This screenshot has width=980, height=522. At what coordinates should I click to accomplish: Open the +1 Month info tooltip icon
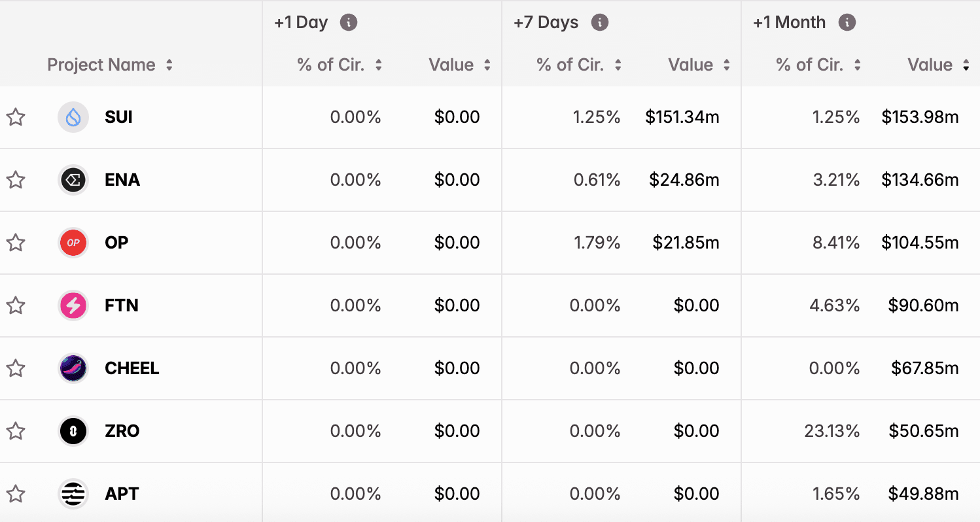[847, 22]
